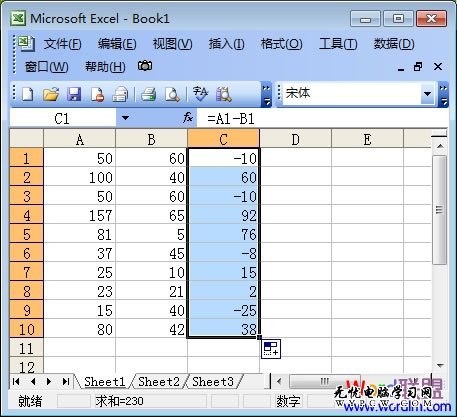Click the previous sheet tab arrow
The width and height of the screenshot is (457, 417).
(33, 381)
